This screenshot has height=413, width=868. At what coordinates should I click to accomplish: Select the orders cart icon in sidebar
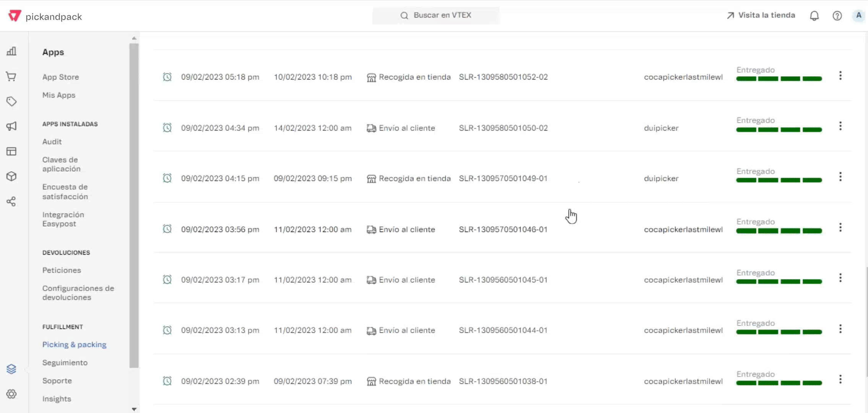11,76
